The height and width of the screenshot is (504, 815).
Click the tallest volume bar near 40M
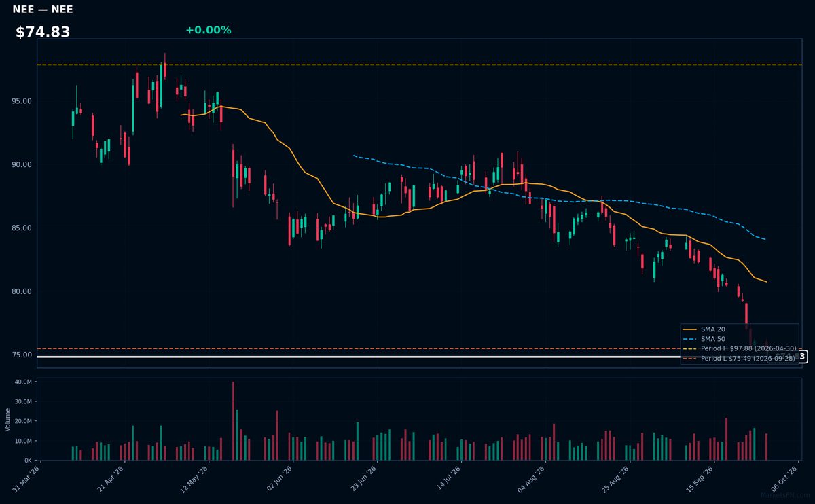(233, 421)
